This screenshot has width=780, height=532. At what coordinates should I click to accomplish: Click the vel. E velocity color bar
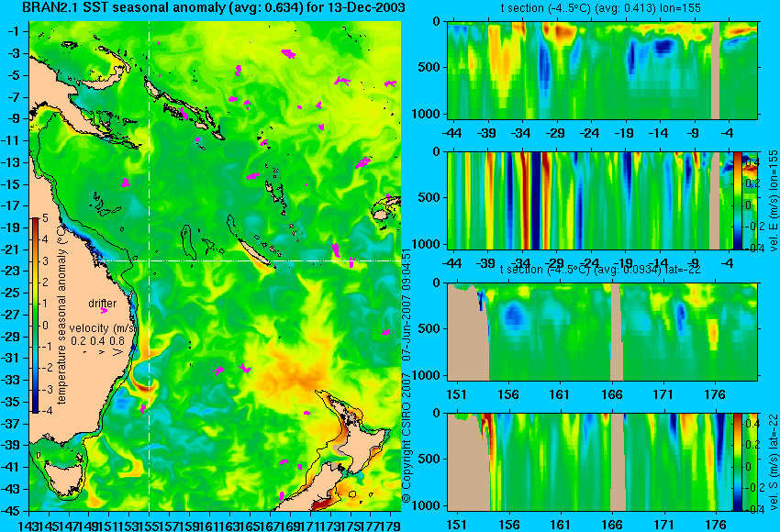click(x=738, y=200)
